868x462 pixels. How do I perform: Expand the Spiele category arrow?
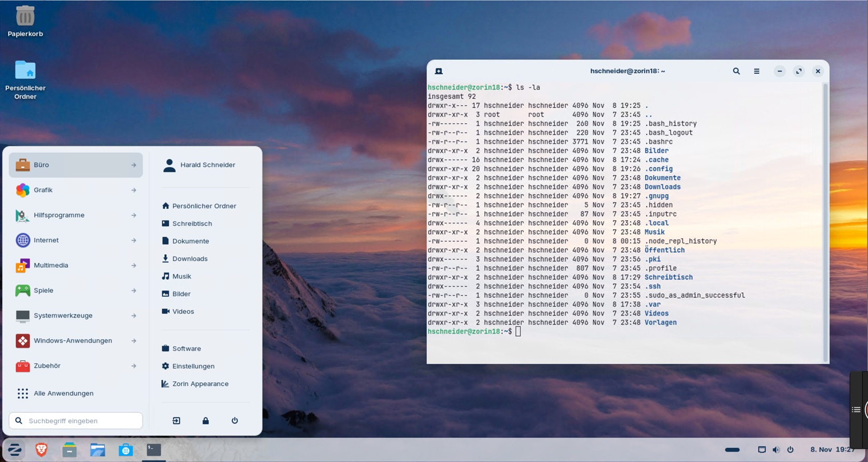(134, 291)
